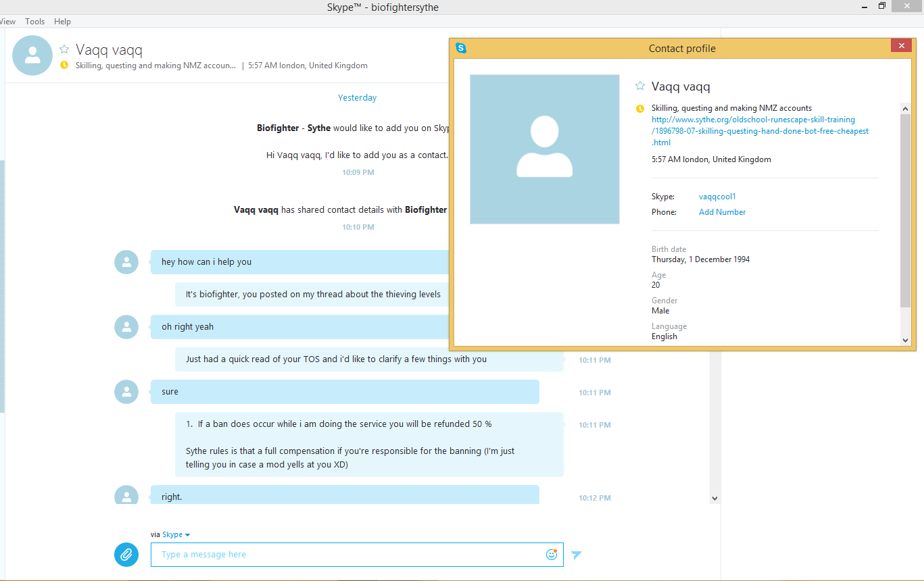This screenshot has height=581, width=924.
Task: Click the Contact profile scrollbar thumb
Action: click(x=906, y=211)
